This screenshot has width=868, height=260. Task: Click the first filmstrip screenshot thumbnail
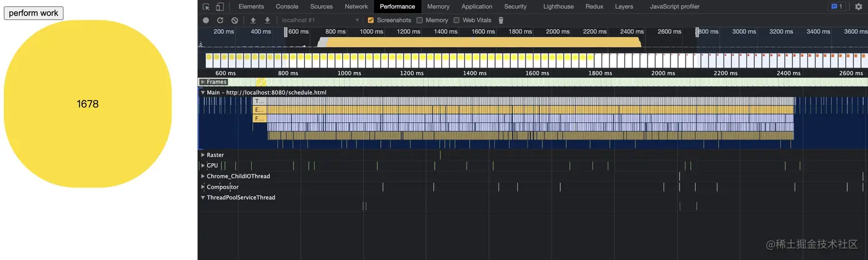point(209,60)
